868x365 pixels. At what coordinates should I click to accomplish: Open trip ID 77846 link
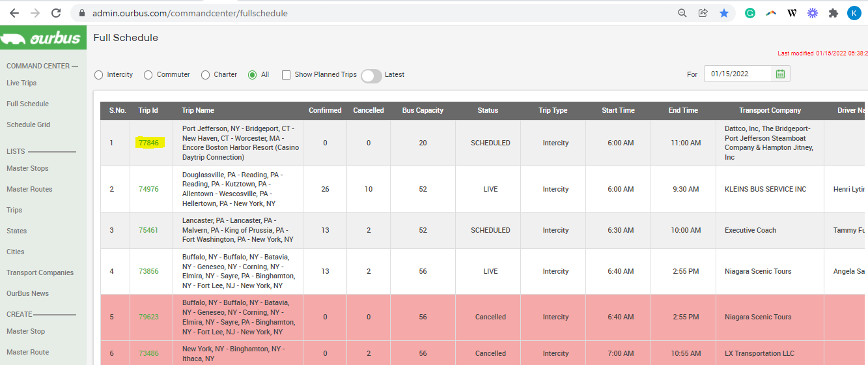coord(148,143)
